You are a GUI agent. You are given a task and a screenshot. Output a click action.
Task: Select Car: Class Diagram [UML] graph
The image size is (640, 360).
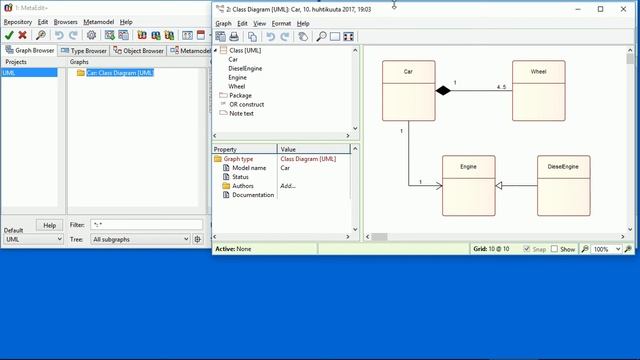point(120,73)
